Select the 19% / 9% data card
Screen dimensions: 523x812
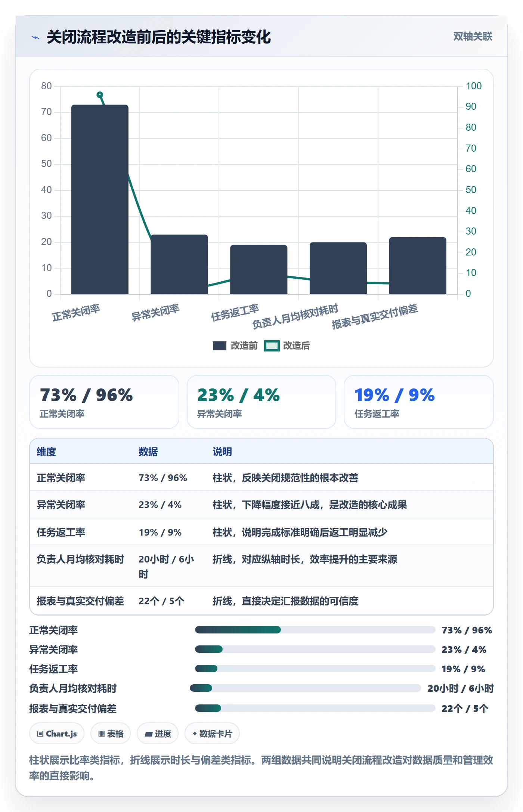(x=419, y=402)
